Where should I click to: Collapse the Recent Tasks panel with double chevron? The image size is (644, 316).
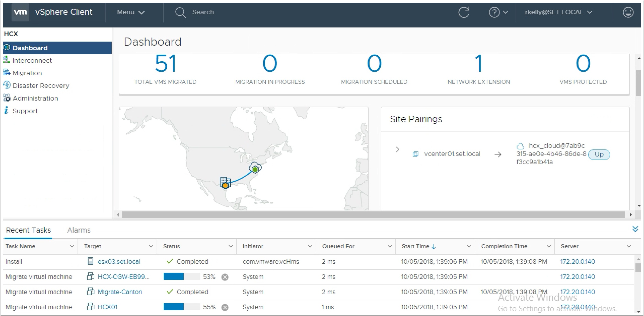(635, 229)
